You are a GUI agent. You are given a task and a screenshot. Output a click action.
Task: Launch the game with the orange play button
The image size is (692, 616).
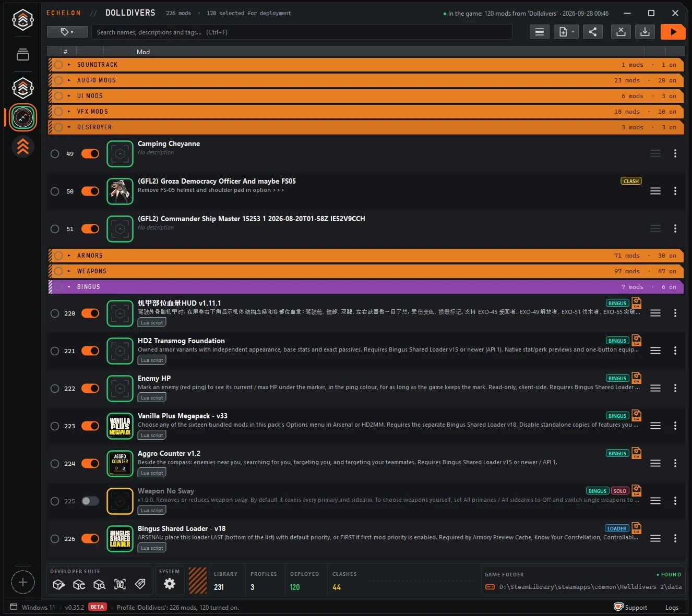(x=673, y=32)
